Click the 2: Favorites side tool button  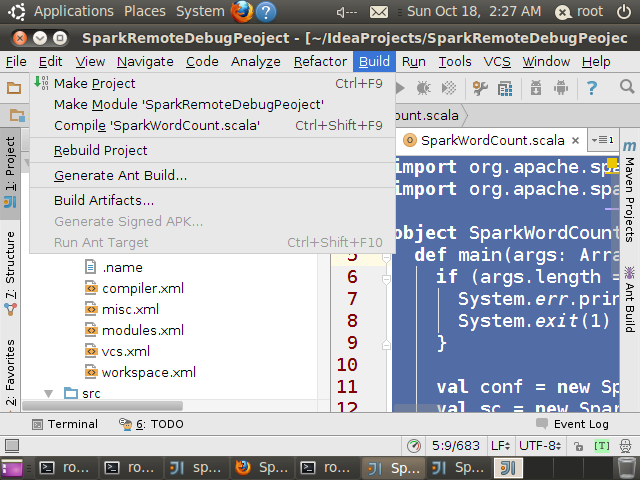pyautogui.click(x=10, y=372)
